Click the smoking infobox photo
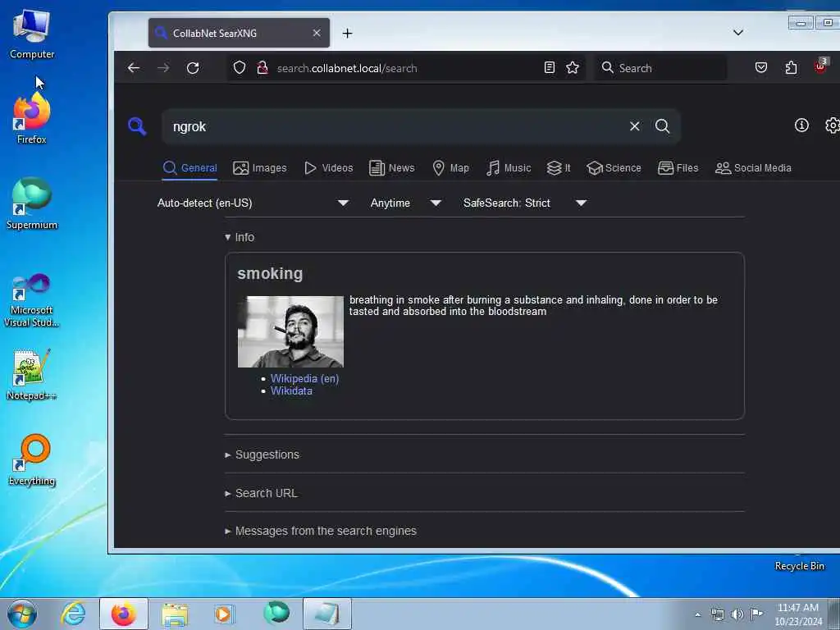Image resolution: width=840 pixels, height=630 pixels. click(x=290, y=331)
